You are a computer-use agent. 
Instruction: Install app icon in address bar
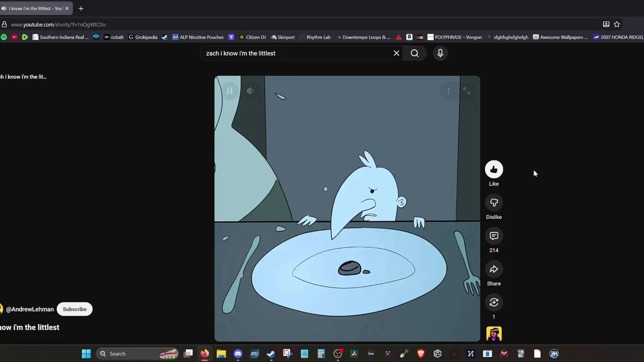[x=606, y=24]
